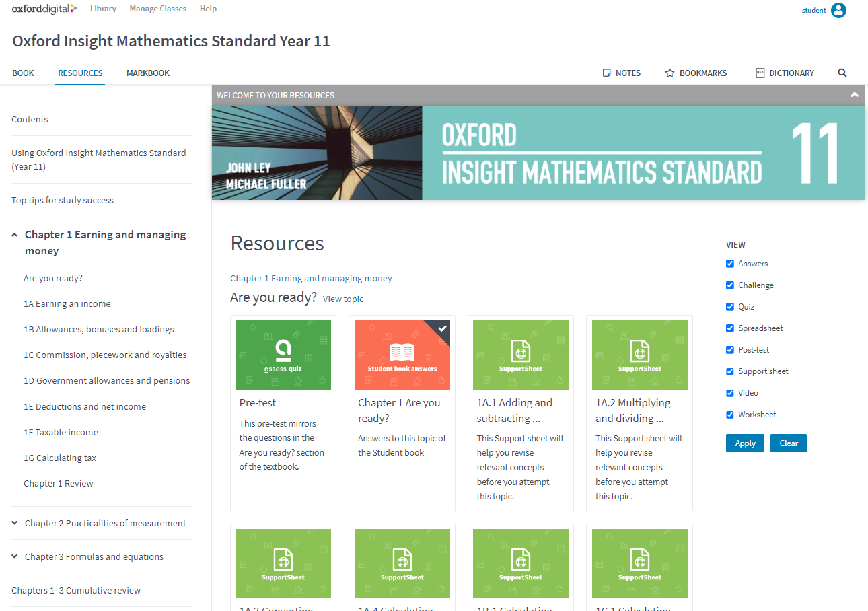Image resolution: width=868 pixels, height=611 pixels.
Task: Uncheck the Worksheet checkbox
Action: (x=730, y=415)
